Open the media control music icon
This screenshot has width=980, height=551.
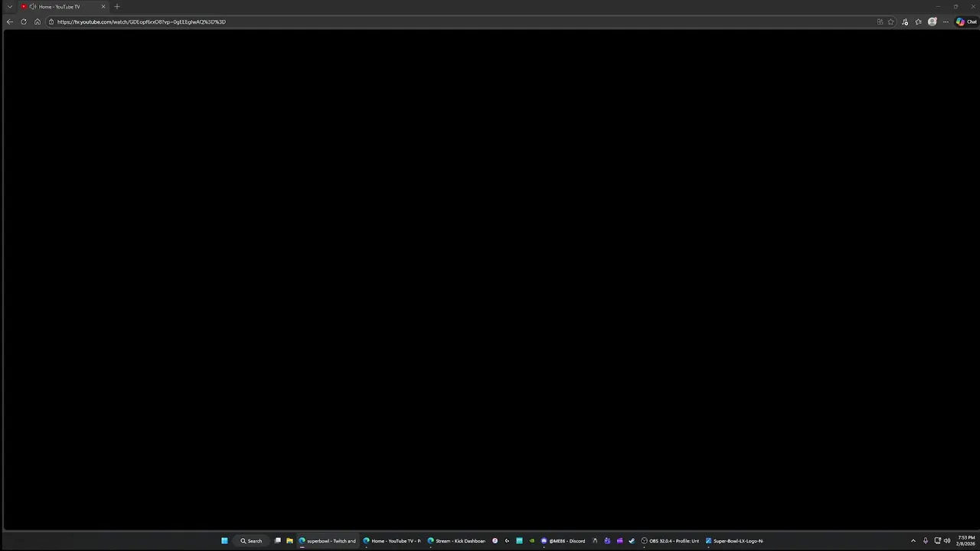(905, 21)
